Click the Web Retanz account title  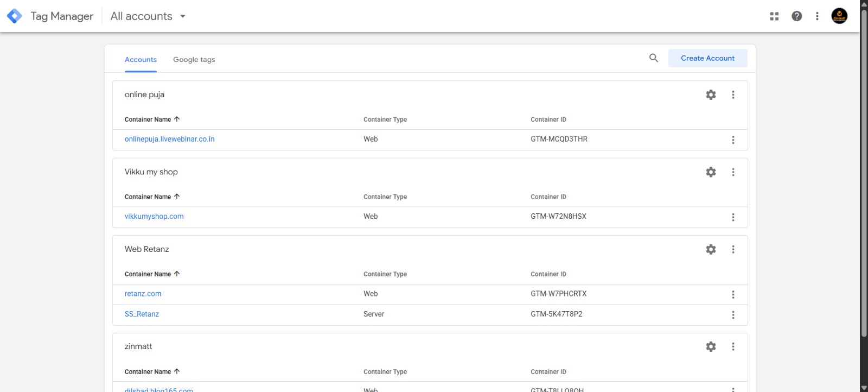(146, 249)
